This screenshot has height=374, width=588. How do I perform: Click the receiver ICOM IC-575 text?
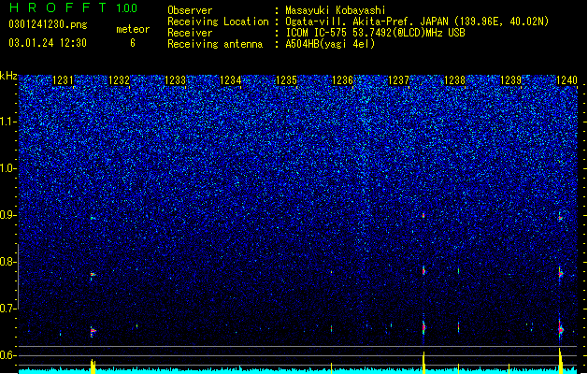pyautogui.click(x=316, y=33)
